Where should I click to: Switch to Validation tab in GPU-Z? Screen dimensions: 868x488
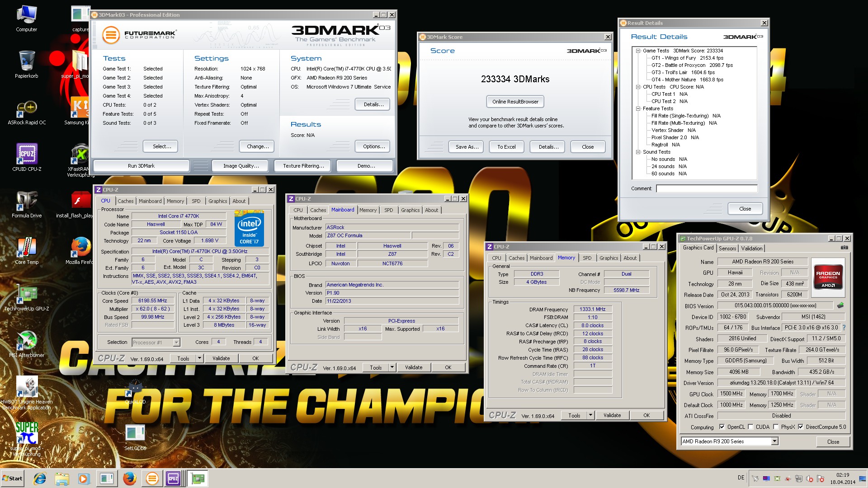752,249
